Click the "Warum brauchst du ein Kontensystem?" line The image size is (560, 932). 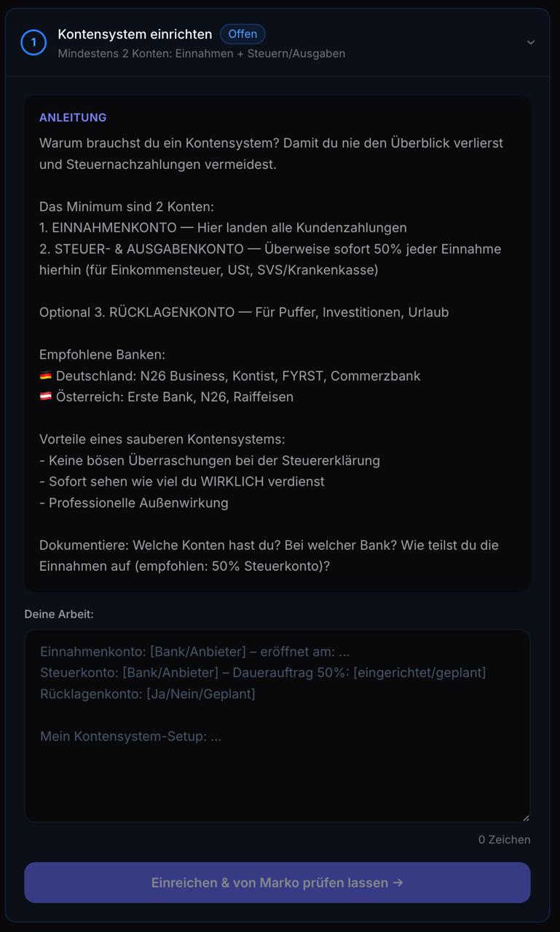pyautogui.click(x=271, y=143)
